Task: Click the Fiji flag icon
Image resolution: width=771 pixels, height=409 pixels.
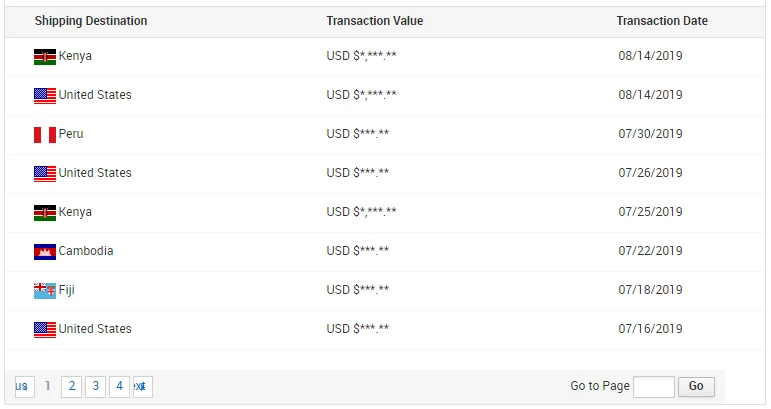Action: coord(44,291)
